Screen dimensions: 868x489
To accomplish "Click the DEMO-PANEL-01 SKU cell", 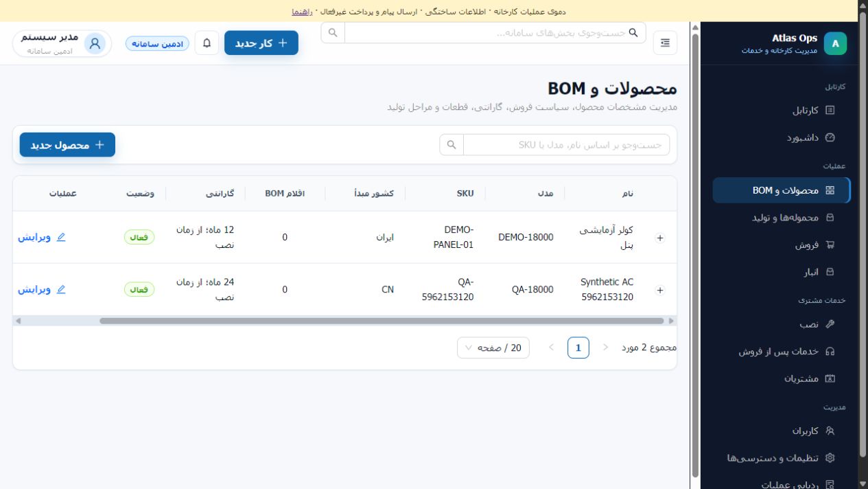I will click(445, 237).
